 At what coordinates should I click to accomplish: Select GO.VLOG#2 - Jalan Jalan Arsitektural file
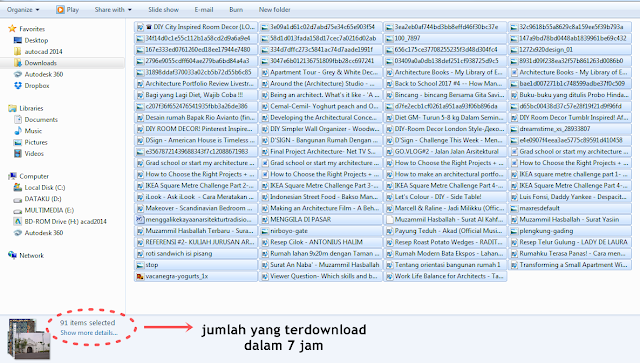coord(445,151)
